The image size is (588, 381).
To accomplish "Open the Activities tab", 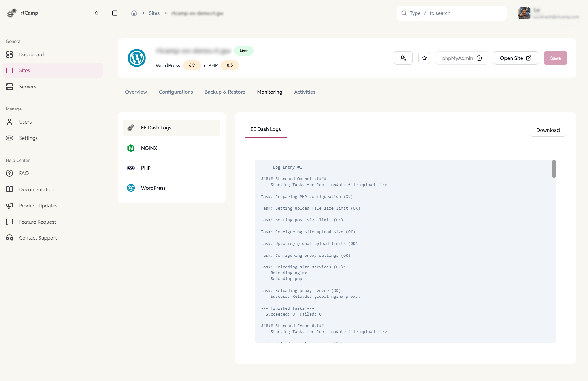I will pos(304,92).
